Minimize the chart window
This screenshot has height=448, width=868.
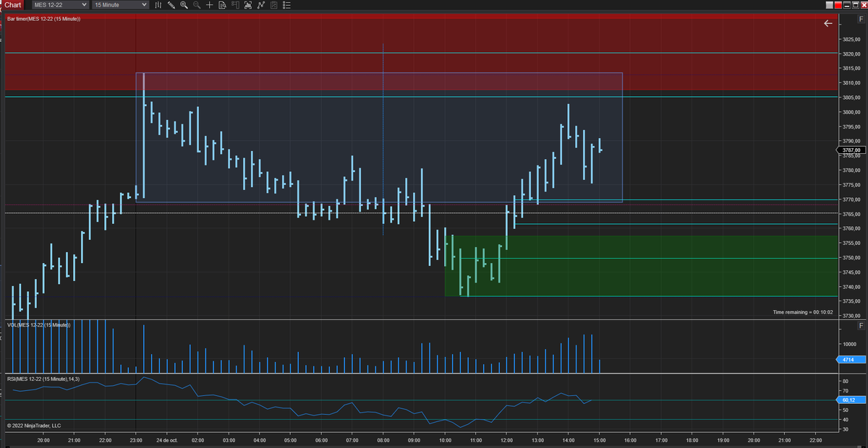(x=847, y=5)
